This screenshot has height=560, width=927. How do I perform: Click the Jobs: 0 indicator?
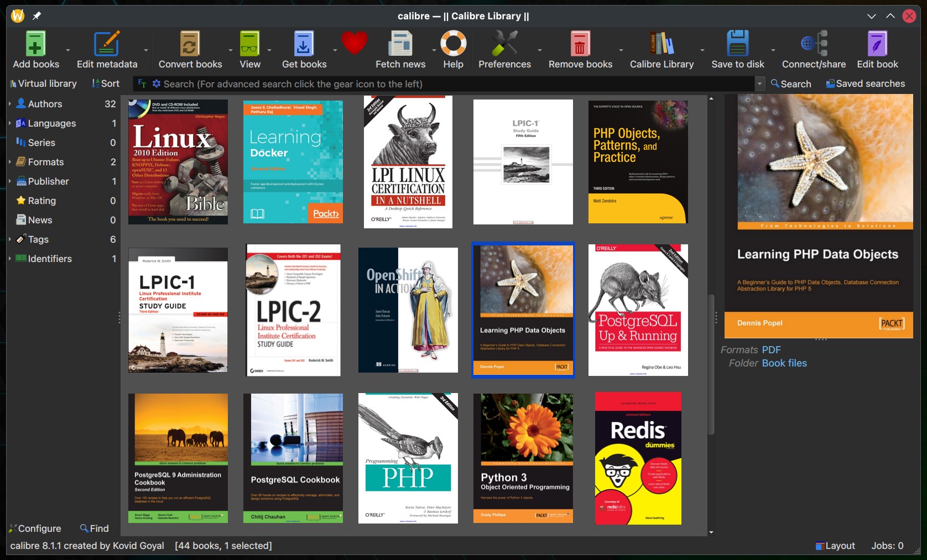887,546
